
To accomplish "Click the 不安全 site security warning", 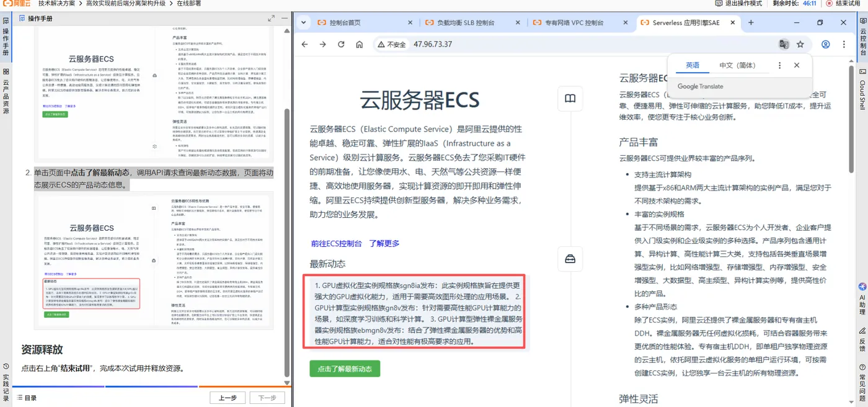I will pos(391,45).
